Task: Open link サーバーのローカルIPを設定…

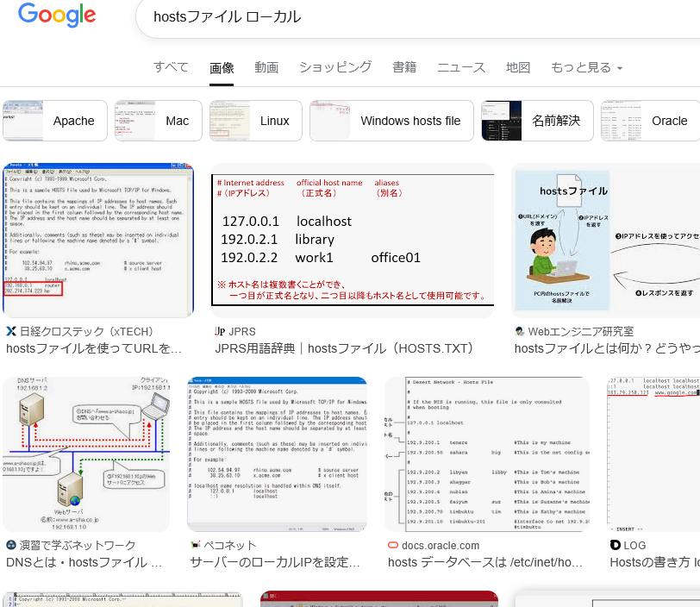Action: (274, 562)
